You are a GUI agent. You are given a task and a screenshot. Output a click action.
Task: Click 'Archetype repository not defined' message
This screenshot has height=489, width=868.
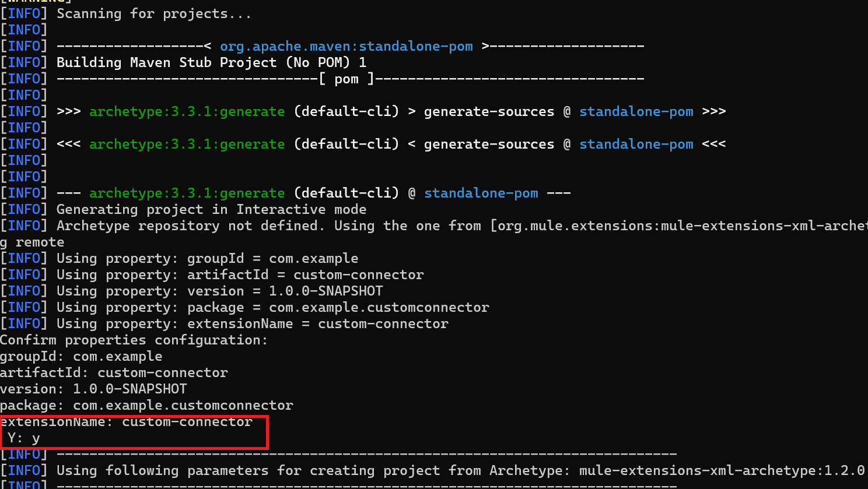(190, 226)
